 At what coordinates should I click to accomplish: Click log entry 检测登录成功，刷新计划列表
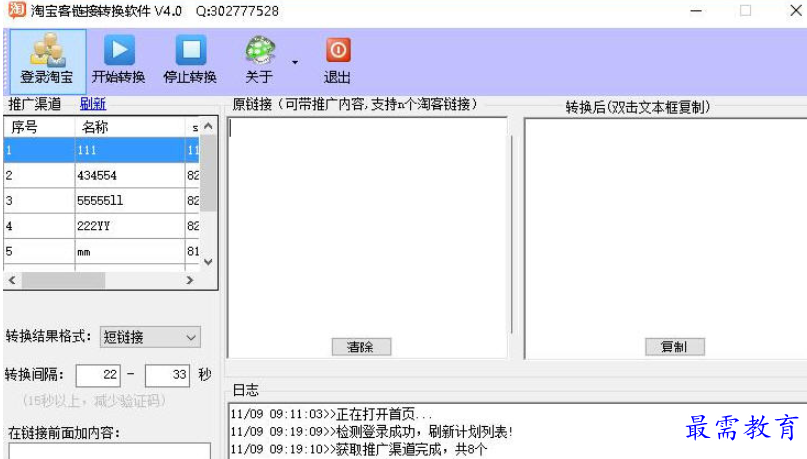point(372,432)
